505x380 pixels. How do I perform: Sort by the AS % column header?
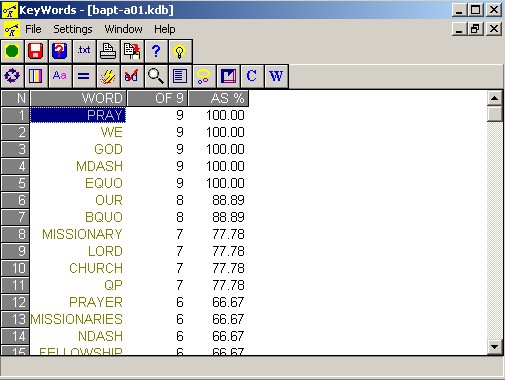[218, 98]
